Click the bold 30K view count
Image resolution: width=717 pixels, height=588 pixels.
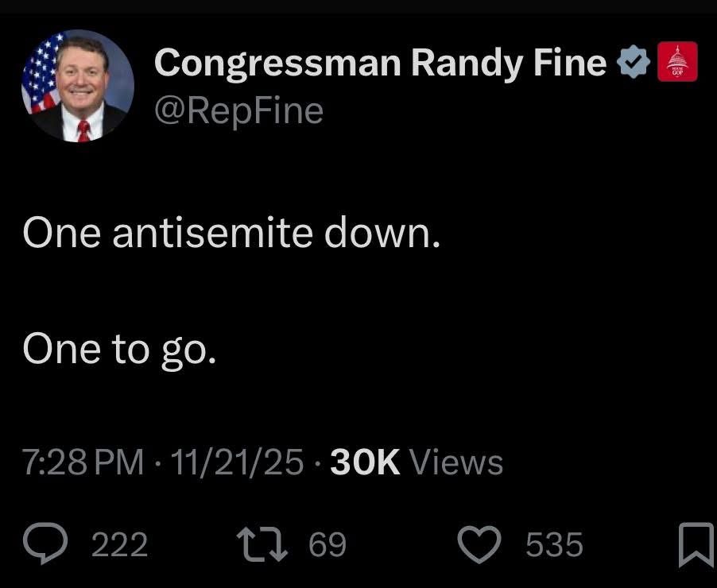tap(365, 462)
